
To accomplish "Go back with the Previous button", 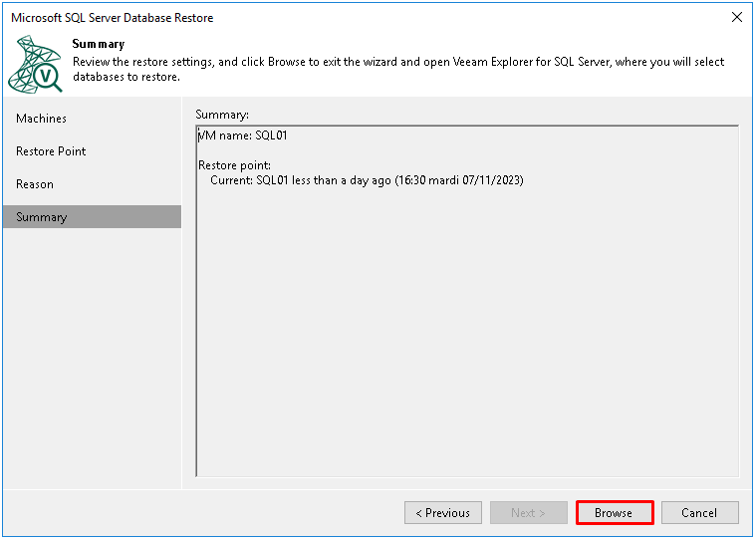I will pos(442,512).
